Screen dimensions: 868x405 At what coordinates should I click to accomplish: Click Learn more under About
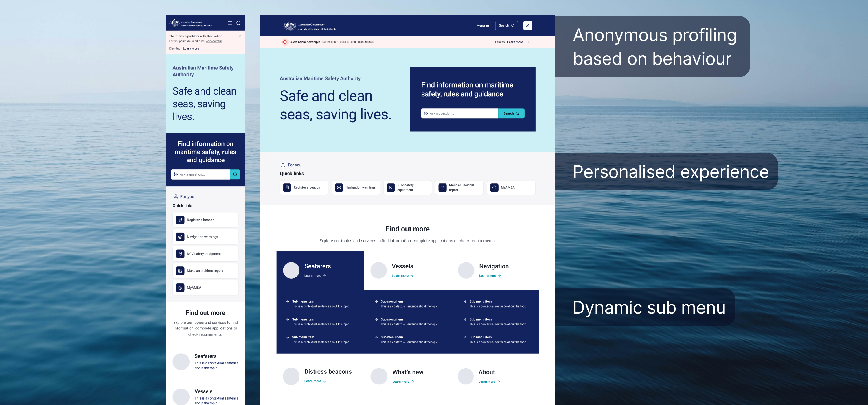pos(489,382)
